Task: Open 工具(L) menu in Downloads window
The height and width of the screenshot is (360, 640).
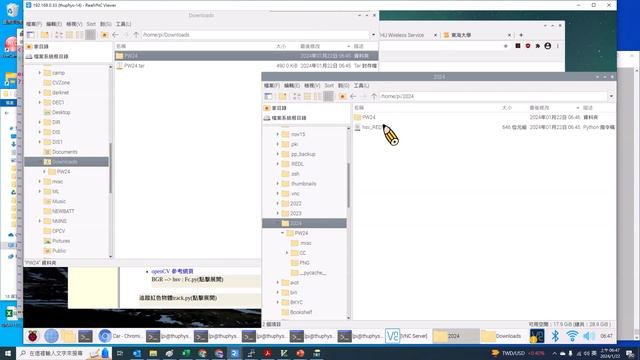Action: point(123,24)
